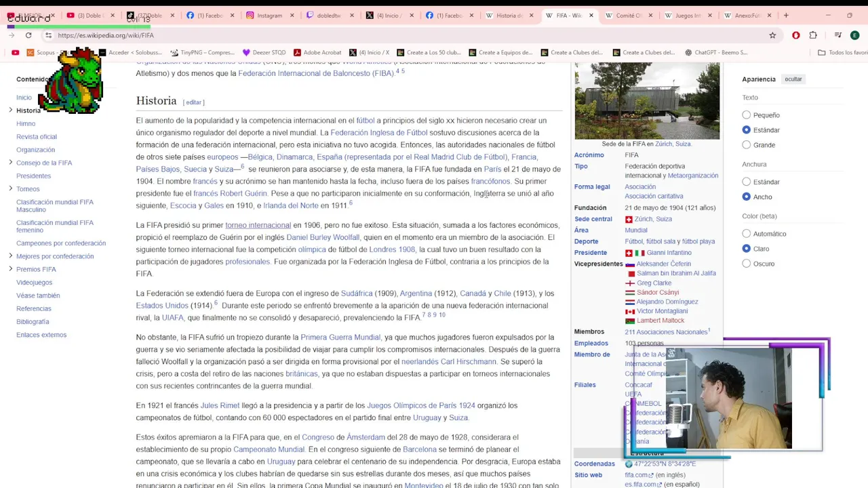The image size is (868, 488).
Task: Select the Estándar text size
Action: pyautogui.click(x=747, y=130)
